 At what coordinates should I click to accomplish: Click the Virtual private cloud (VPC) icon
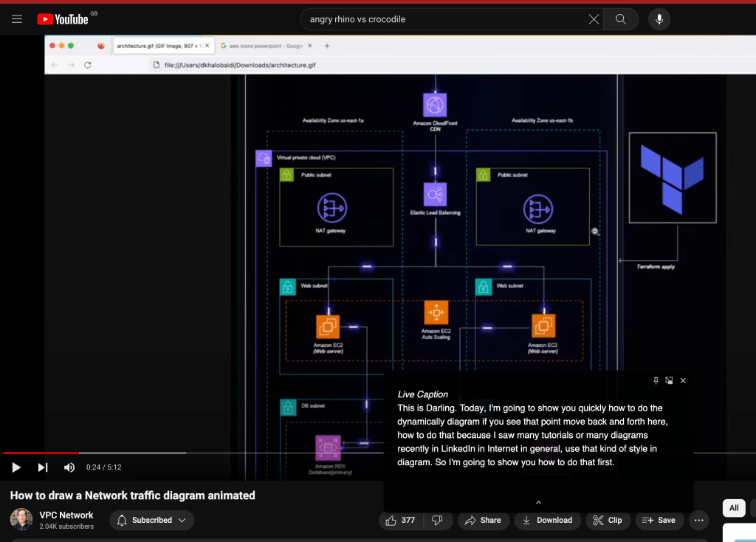(x=264, y=158)
